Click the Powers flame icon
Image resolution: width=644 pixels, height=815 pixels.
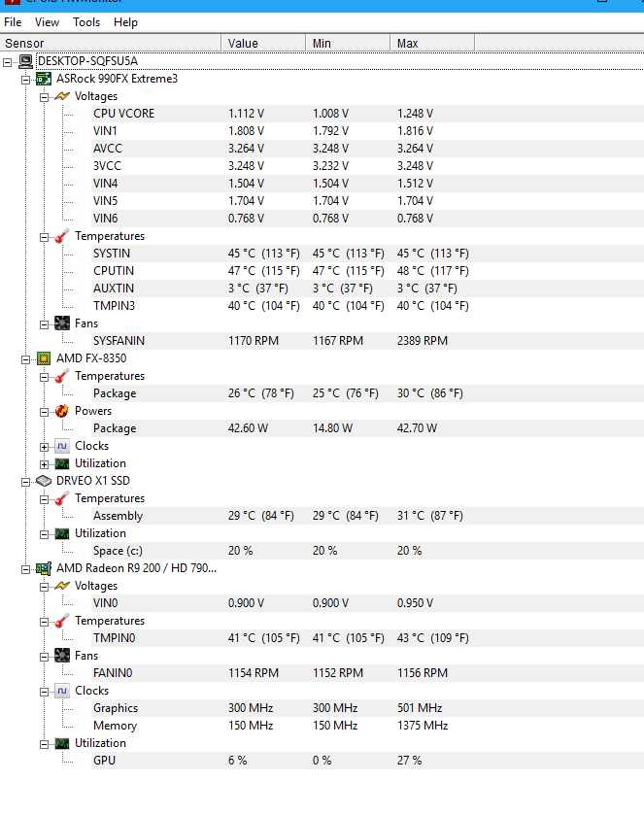click(62, 411)
